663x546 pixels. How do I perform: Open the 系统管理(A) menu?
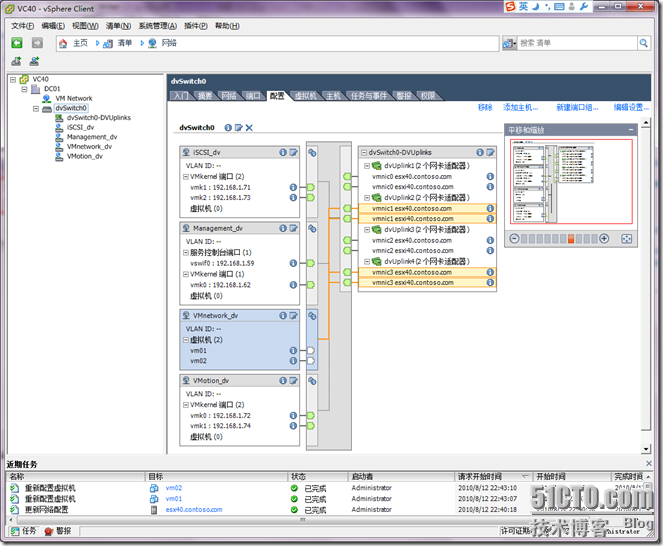click(x=158, y=26)
